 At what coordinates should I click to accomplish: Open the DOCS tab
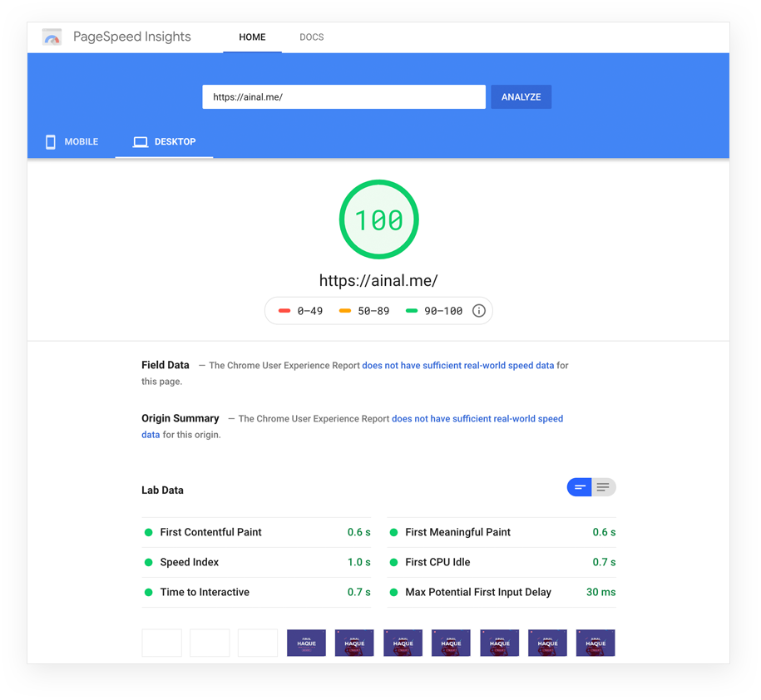pyautogui.click(x=311, y=37)
